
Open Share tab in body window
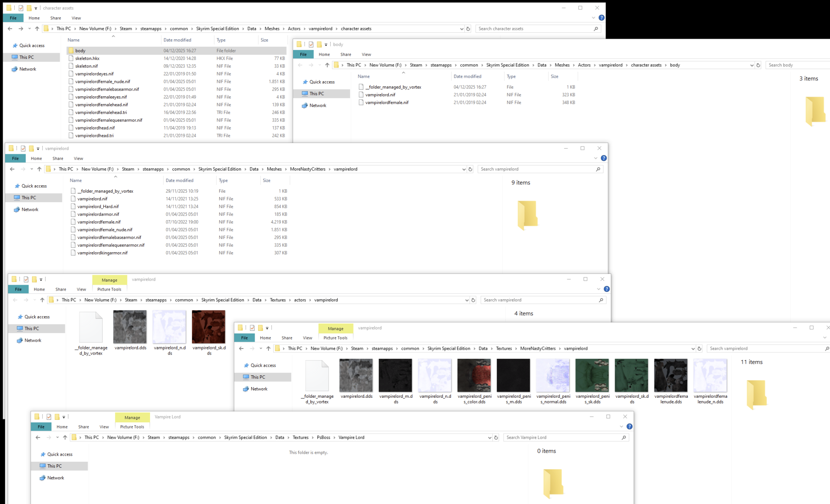pos(346,54)
